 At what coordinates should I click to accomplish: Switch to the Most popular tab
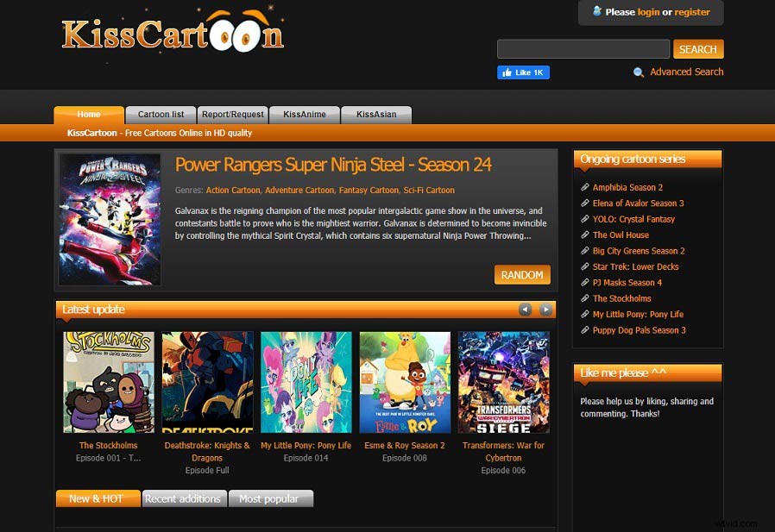pos(270,498)
